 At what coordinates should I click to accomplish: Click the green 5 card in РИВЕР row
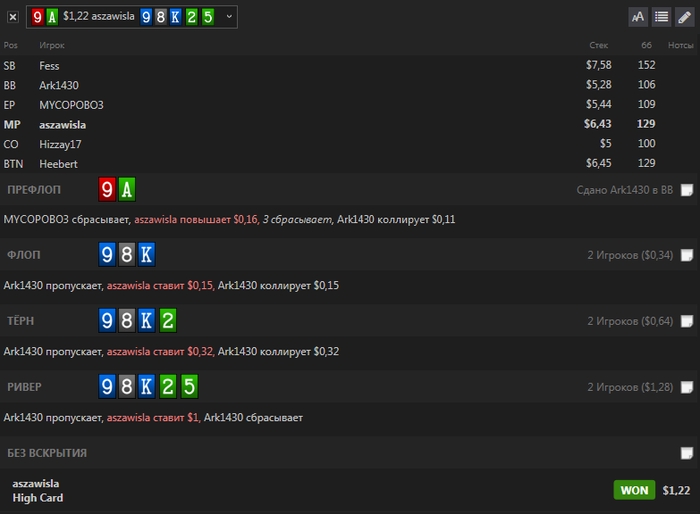[189, 387]
